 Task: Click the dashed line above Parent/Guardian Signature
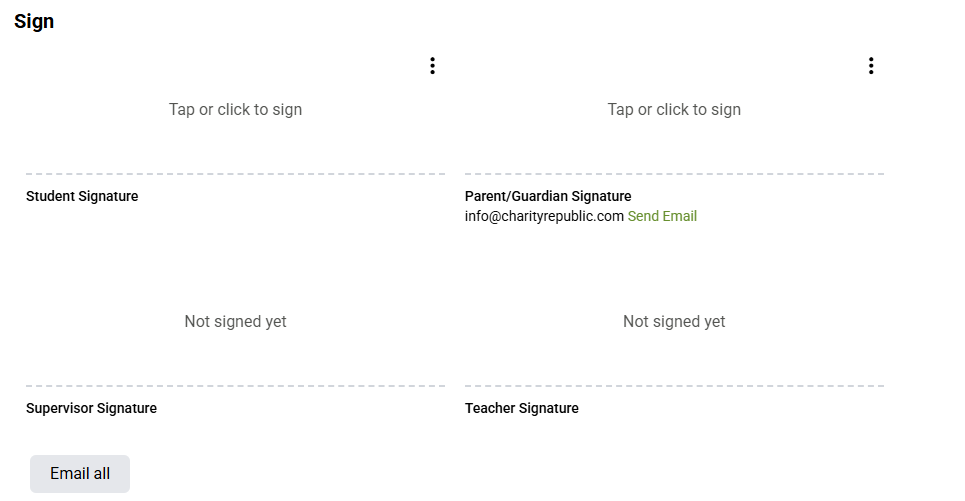coord(674,174)
